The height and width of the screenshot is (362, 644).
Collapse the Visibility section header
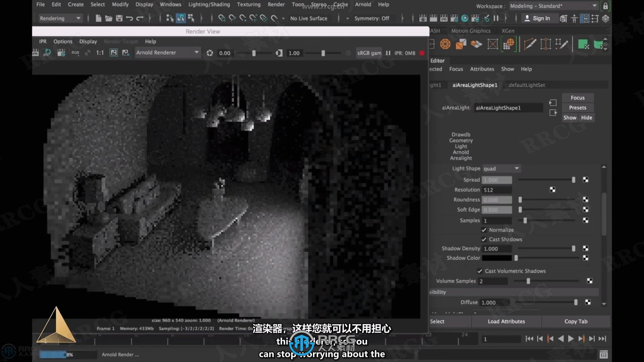click(513, 292)
